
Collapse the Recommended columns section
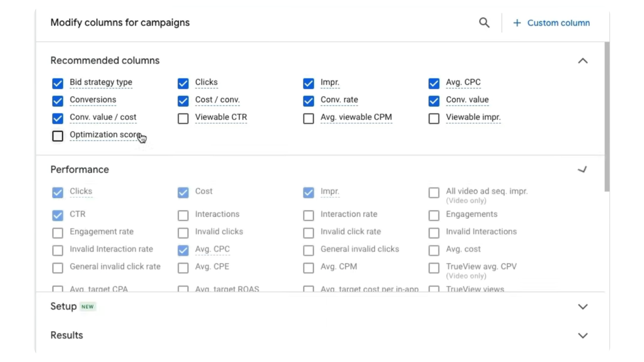point(583,61)
